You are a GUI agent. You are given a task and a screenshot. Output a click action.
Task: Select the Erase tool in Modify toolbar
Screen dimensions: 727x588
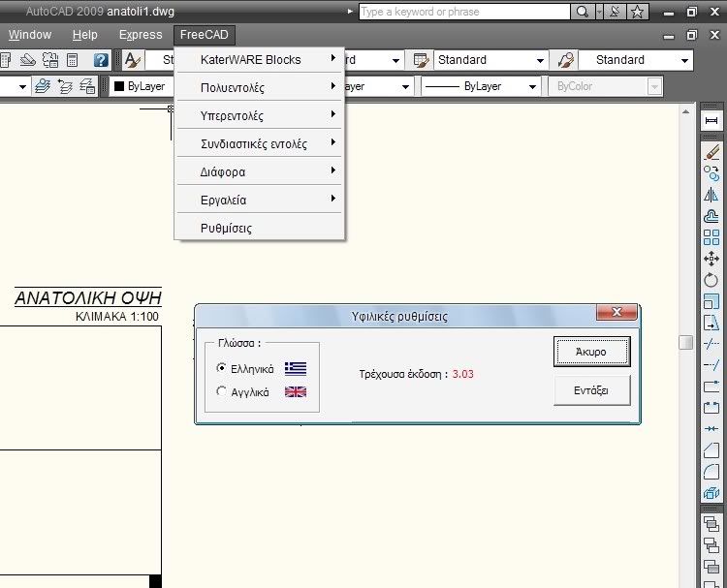click(711, 152)
